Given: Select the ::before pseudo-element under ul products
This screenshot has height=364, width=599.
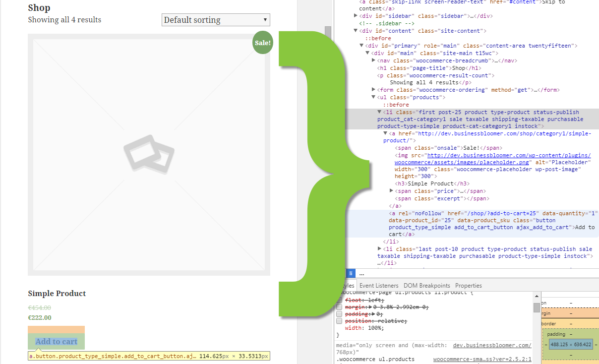Looking at the screenshot, I should 396,105.
